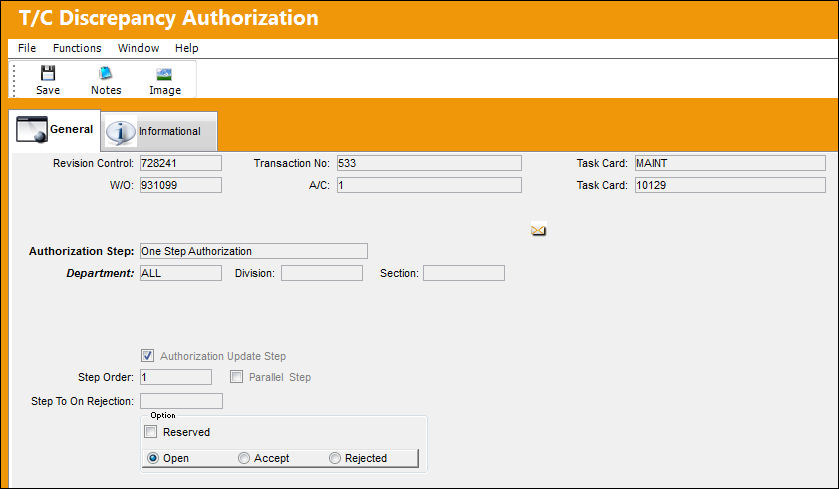The width and height of the screenshot is (839, 489).
Task: Click the Save floppy disk icon
Action: tap(48, 73)
